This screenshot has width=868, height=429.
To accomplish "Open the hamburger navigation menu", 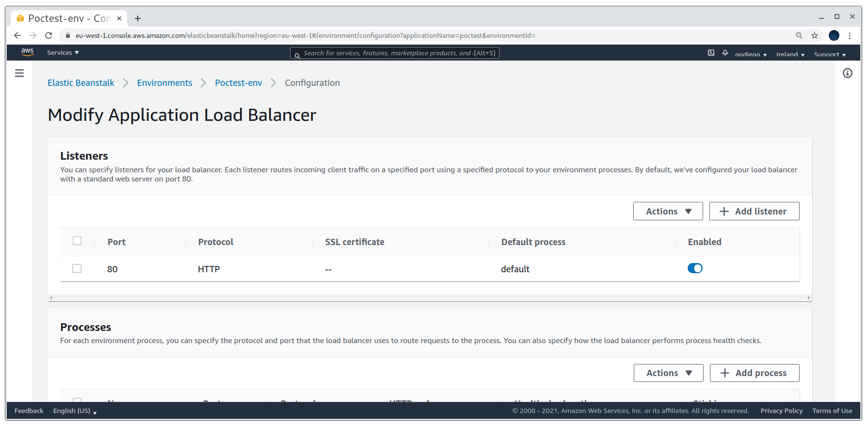I will [19, 73].
